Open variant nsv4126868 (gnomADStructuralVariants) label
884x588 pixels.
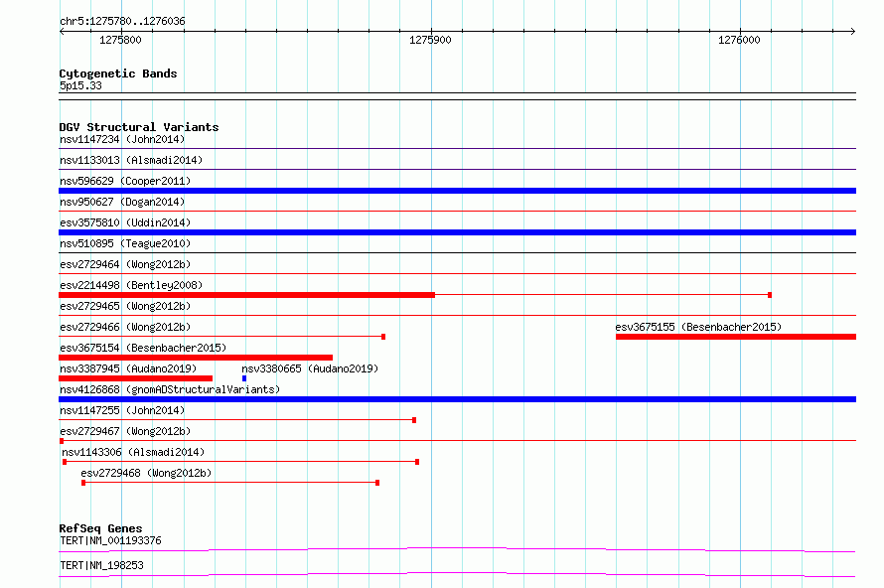tap(170, 389)
